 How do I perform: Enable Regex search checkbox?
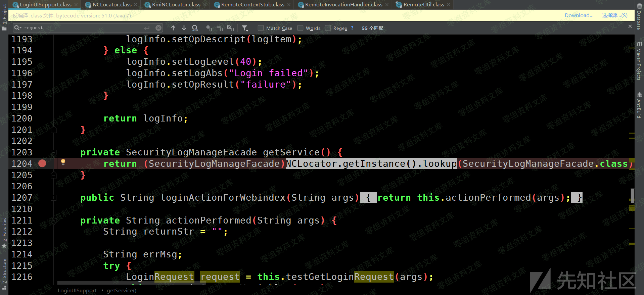pos(328,28)
